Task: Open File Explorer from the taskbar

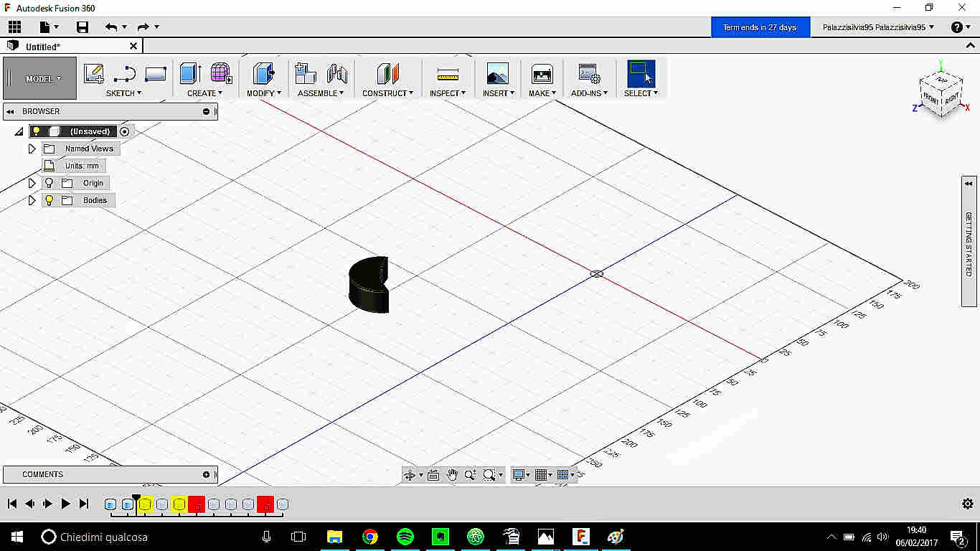Action: tap(335, 537)
